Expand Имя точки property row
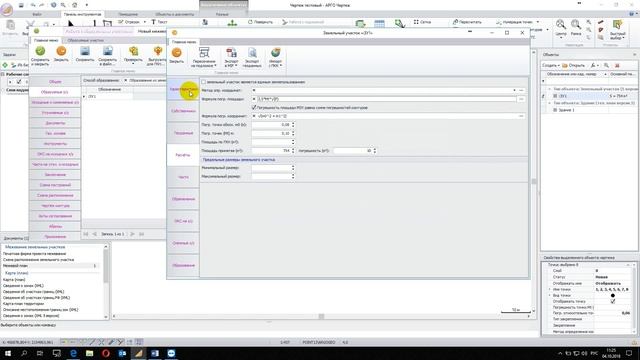640x360 pixels. [x=549, y=289]
